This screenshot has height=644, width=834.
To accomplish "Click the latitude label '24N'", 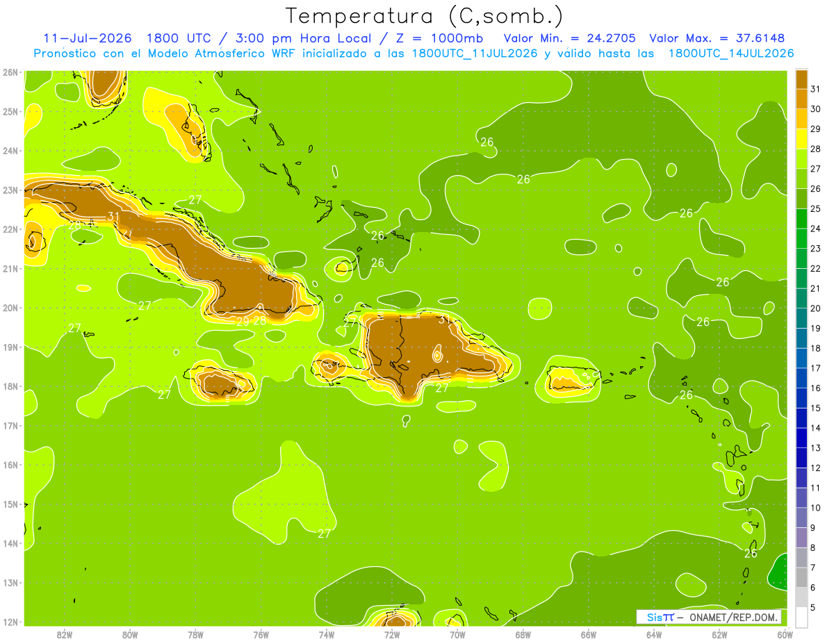I will coord(10,151).
